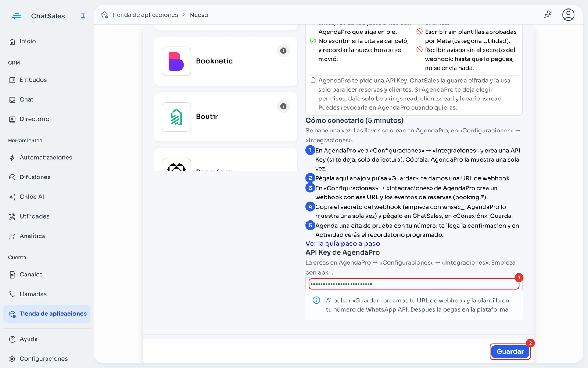Open Inicio in the sidebar
The image size is (588, 368).
click(47, 42)
